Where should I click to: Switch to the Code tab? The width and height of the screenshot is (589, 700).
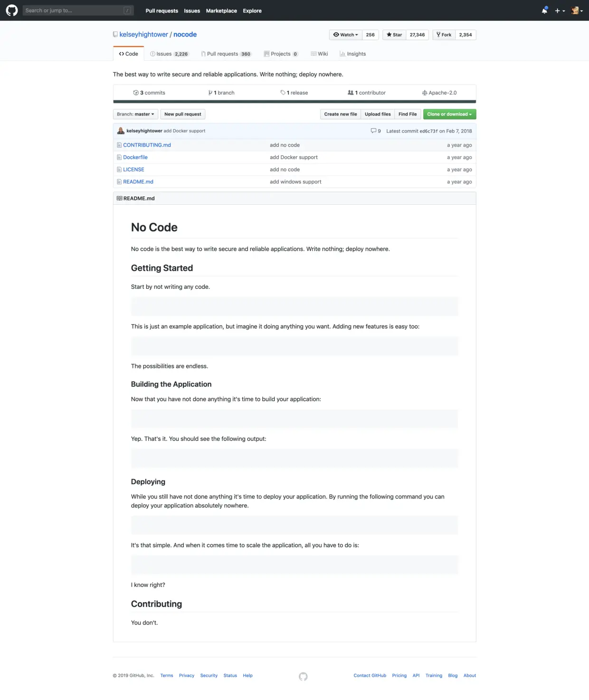pyautogui.click(x=128, y=54)
